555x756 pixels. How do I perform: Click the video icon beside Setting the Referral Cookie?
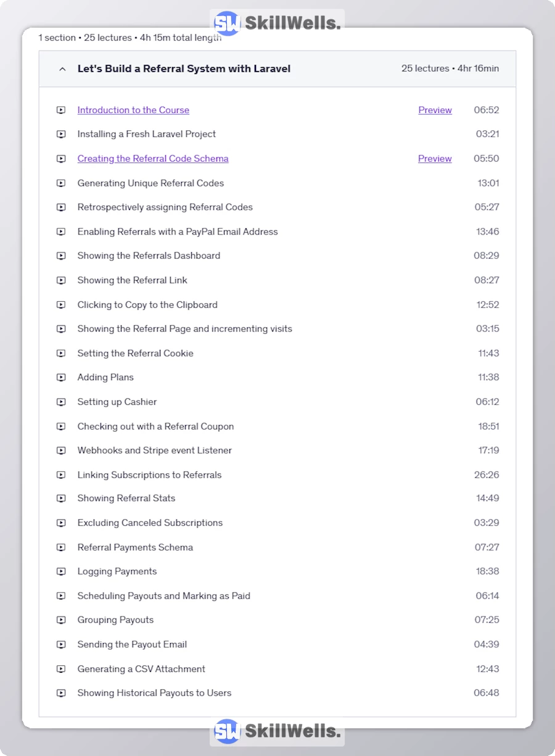tap(61, 354)
